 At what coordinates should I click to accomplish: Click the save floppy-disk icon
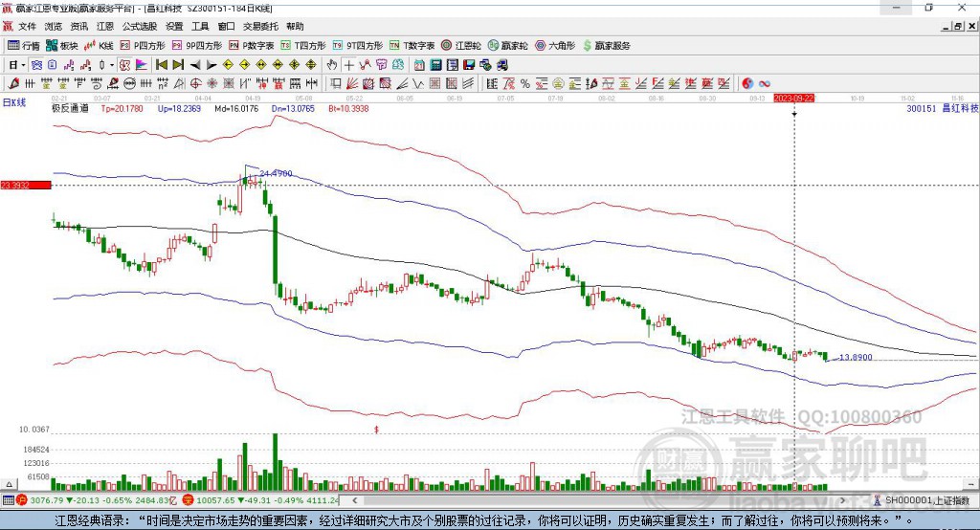[x=469, y=65]
